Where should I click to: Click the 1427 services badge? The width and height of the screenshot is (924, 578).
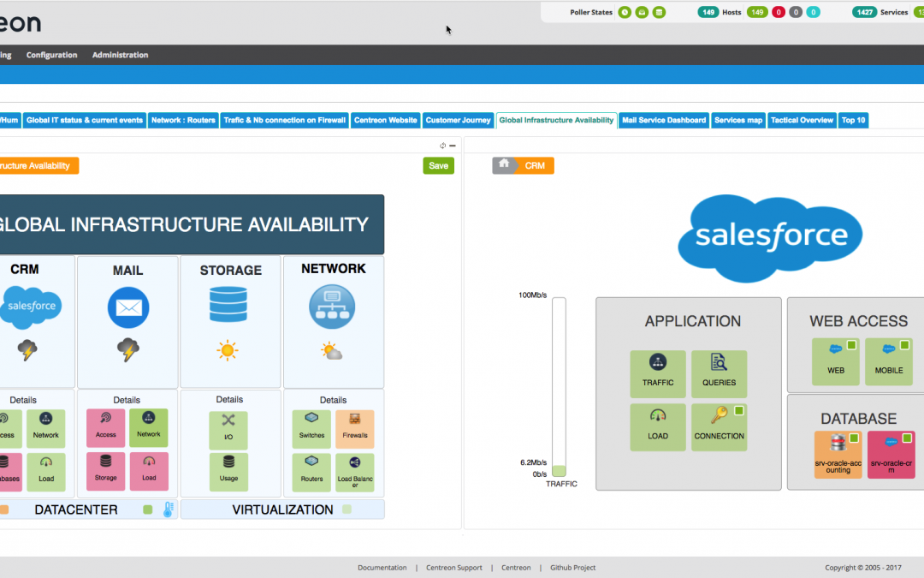864,12
